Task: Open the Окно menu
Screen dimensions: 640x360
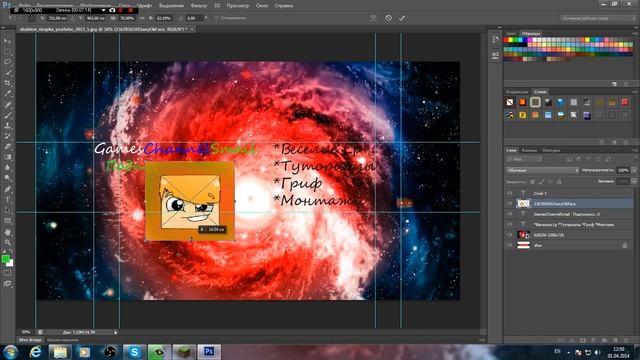Action: (262, 6)
